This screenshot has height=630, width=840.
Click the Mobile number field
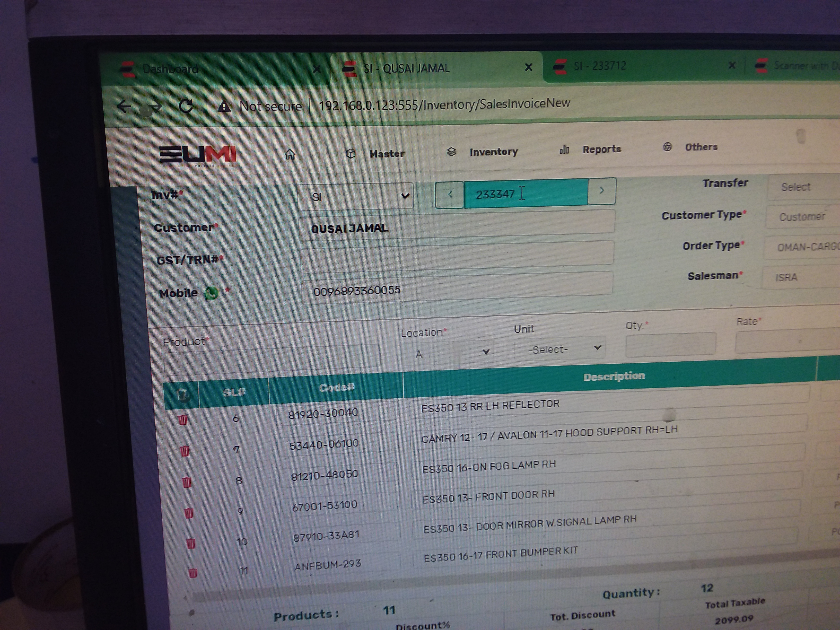457,288
